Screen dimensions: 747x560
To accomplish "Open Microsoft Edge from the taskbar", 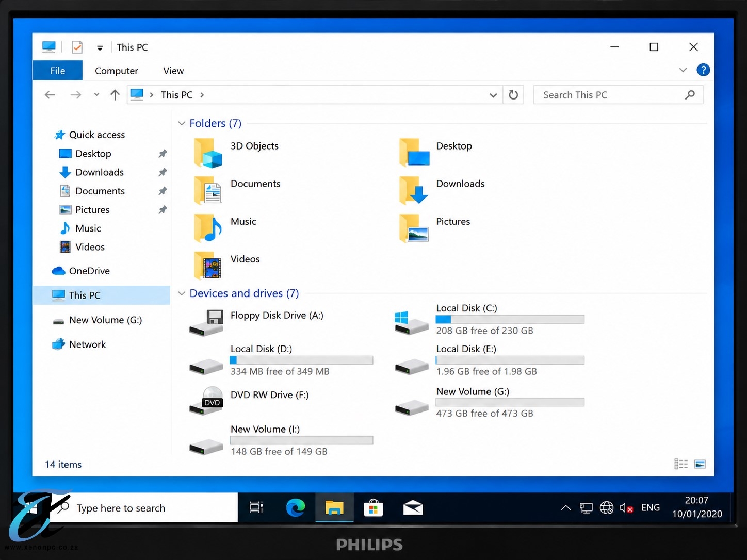I will [296, 508].
